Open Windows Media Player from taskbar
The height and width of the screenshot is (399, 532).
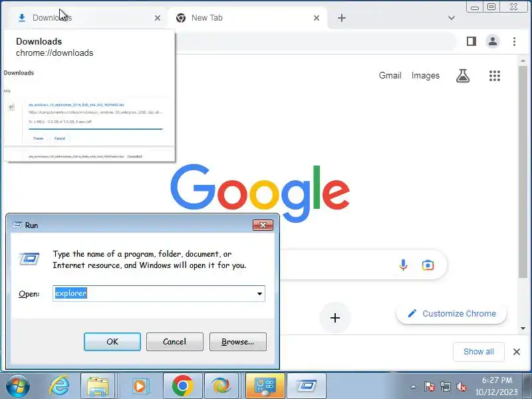(140, 386)
